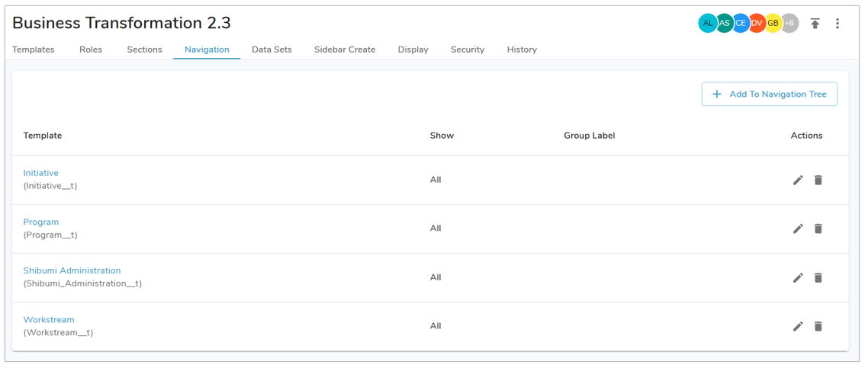
Task: Go to the Security tab
Action: click(468, 50)
